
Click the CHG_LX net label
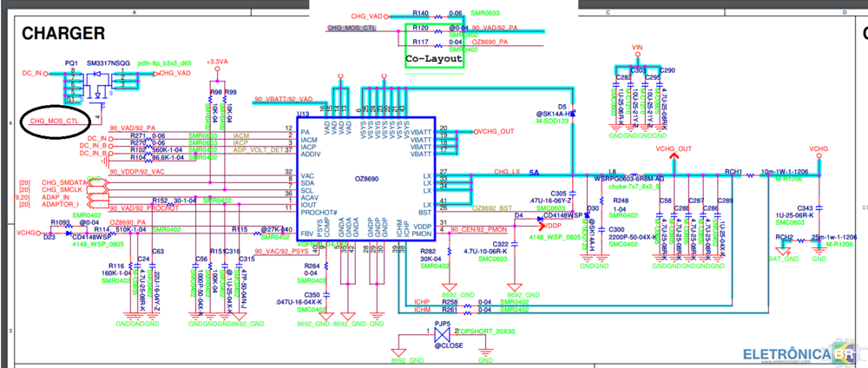pos(507,172)
